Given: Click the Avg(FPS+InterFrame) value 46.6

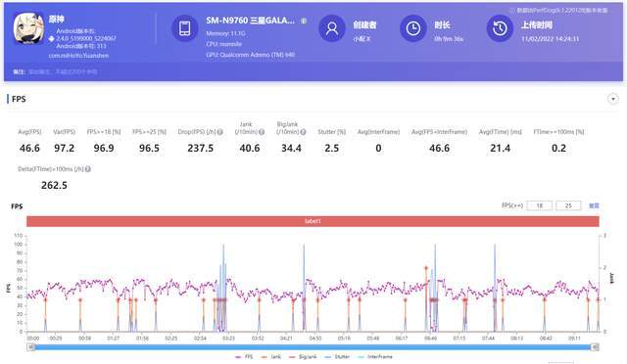Looking at the screenshot, I should coord(439,148).
